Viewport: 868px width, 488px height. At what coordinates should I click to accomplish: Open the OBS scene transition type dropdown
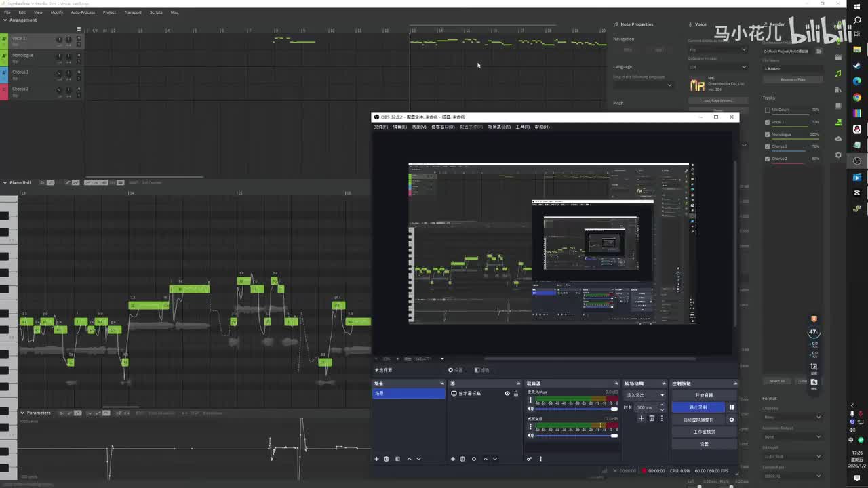pyautogui.click(x=645, y=395)
